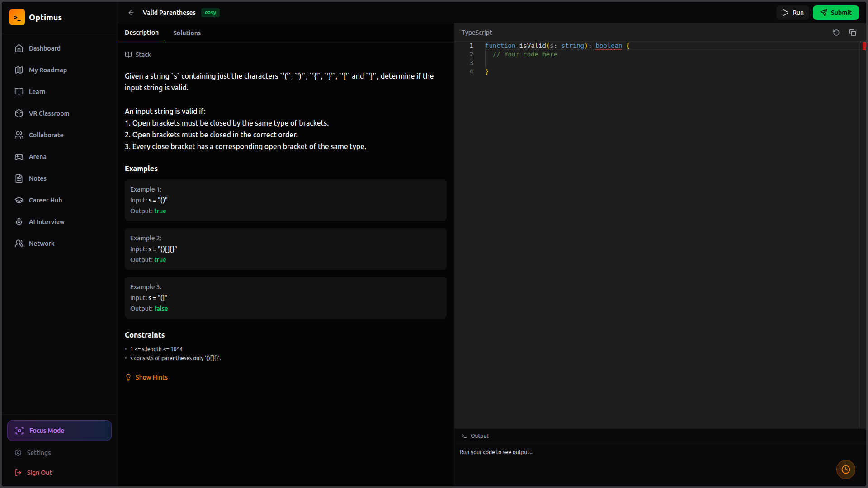Click the orange timer clock icon
The height and width of the screenshot is (488, 868).
(845, 469)
